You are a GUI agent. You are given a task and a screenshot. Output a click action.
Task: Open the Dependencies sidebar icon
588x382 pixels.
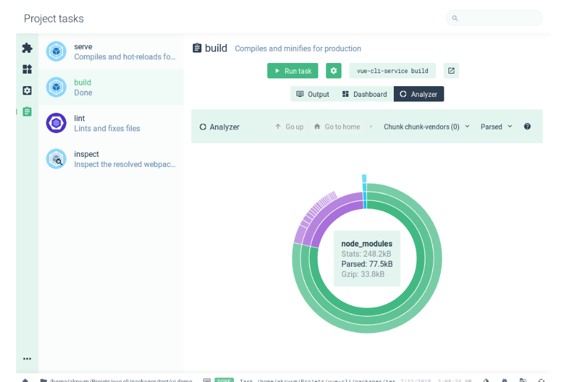tap(27, 69)
